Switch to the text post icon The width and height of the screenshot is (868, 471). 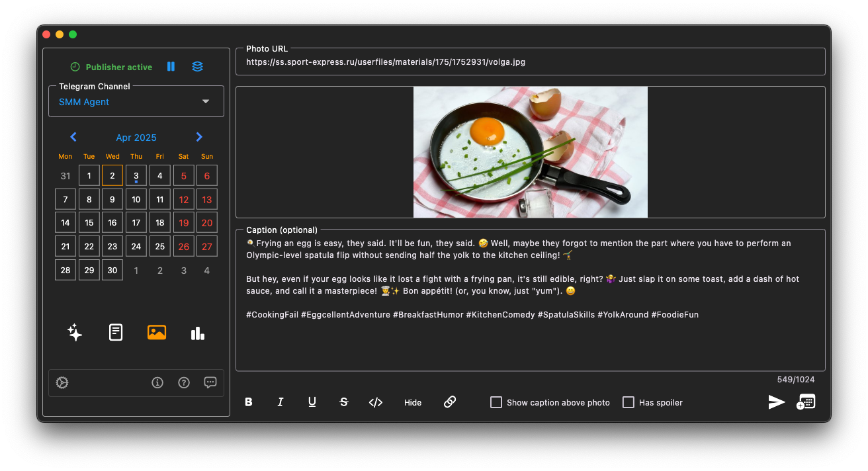(x=116, y=332)
